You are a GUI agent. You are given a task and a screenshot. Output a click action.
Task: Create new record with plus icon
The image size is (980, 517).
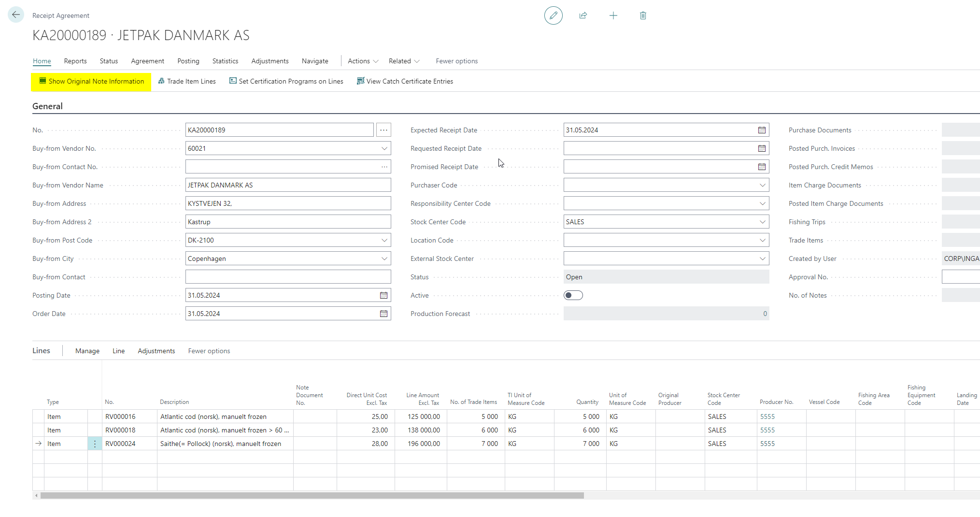pos(613,15)
